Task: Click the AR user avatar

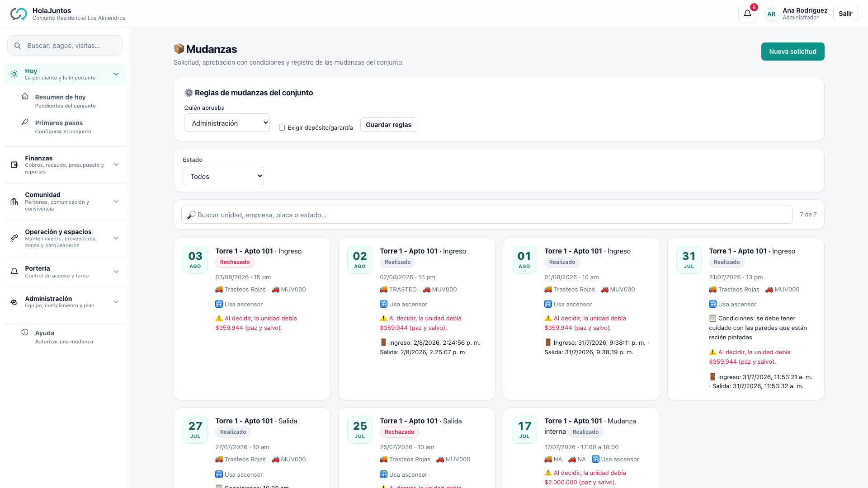Action: click(x=771, y=14)
